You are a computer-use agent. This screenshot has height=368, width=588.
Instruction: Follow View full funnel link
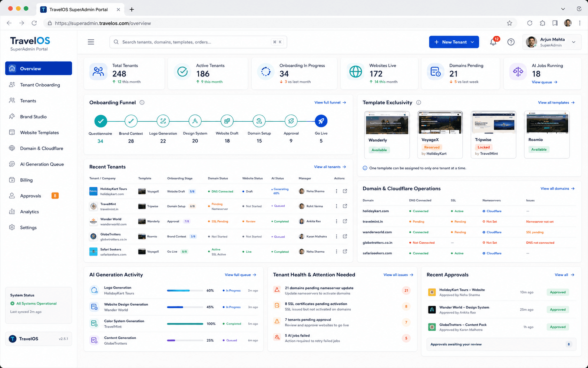(x=330, y=102)
